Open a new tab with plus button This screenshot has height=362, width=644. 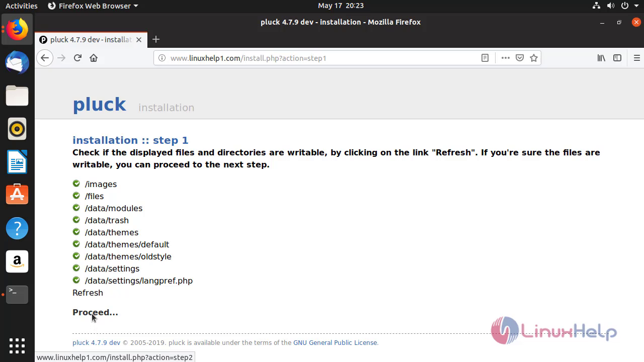click(x=156, y=39)
